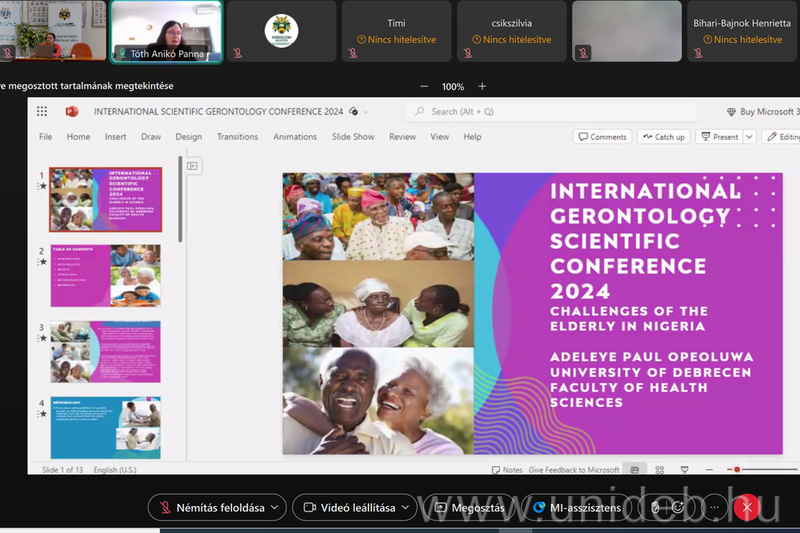Adjust the slide zoom slider
This screenshot has width=800, height=533.
738,470
